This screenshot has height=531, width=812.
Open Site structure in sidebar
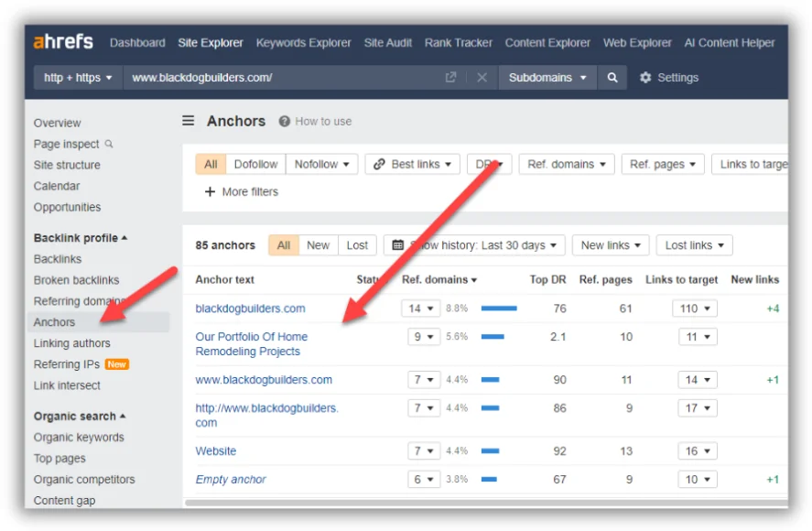pos(67,165)
